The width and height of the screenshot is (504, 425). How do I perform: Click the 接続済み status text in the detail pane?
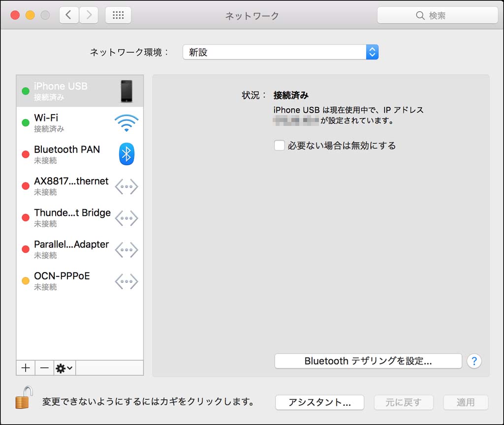click(x=291, y=95)
